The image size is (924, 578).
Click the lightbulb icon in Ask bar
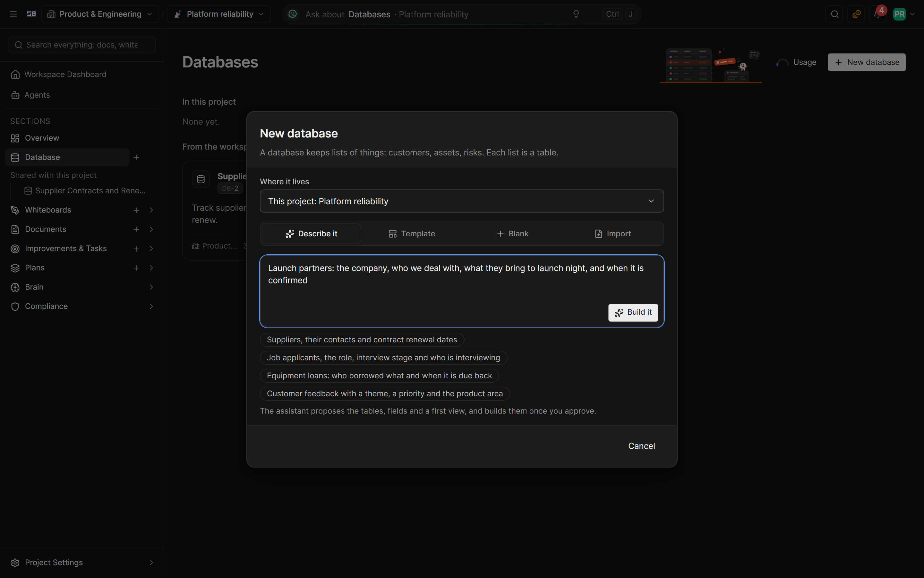576,14
